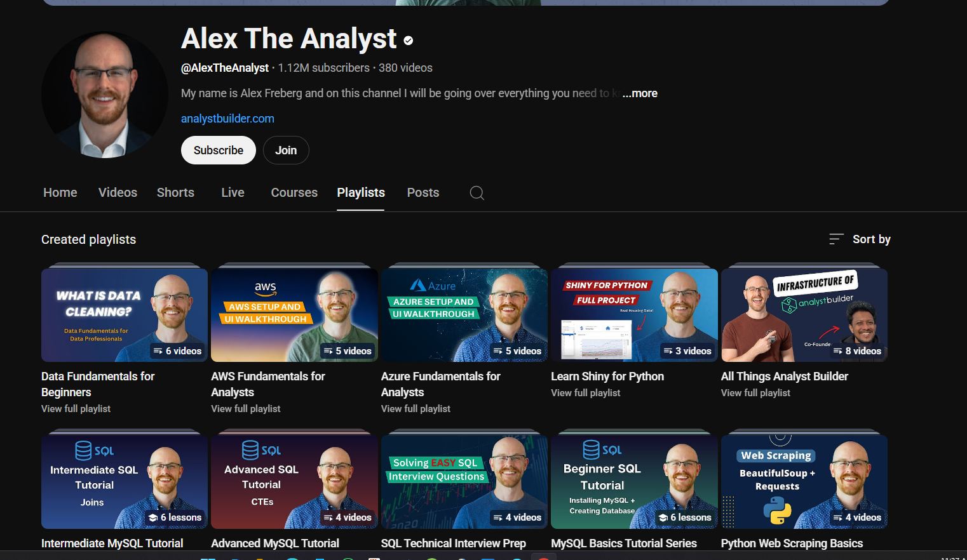Click the 8 videos badge on Analyst Builder playlist
This screenshot has height=560, width=967.
click(858, 350)
